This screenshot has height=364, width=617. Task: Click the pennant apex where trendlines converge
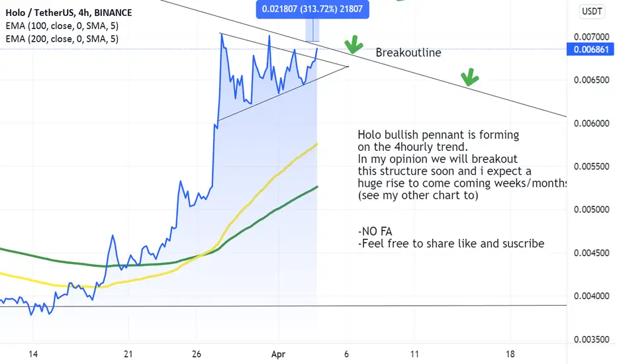pos(348,66)
